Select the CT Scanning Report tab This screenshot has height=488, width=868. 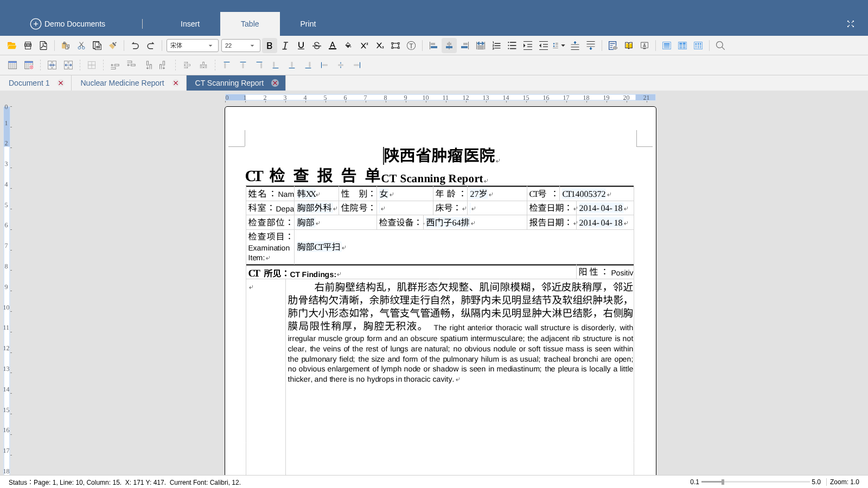pyautogui.click(x=229, y=83)
